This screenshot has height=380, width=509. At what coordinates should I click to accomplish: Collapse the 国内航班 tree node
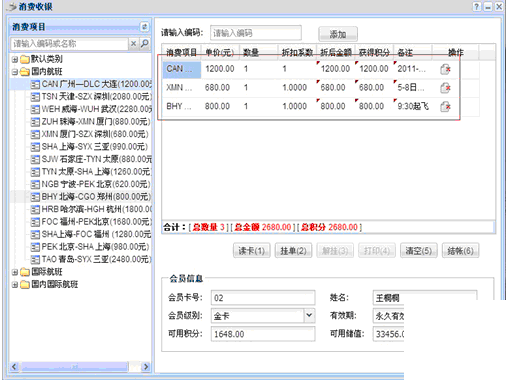(x=15, y=72)
